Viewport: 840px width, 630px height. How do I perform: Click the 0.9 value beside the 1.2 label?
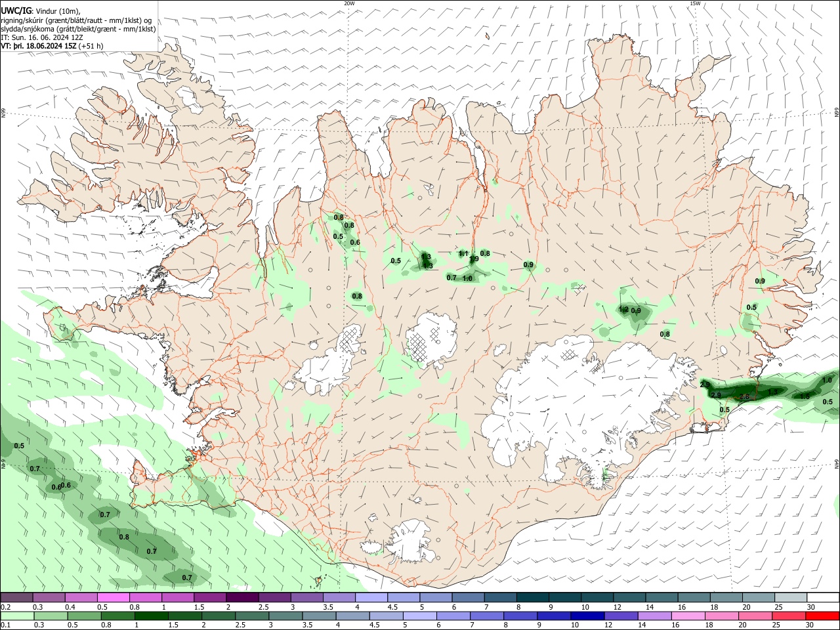click(636, 311)
